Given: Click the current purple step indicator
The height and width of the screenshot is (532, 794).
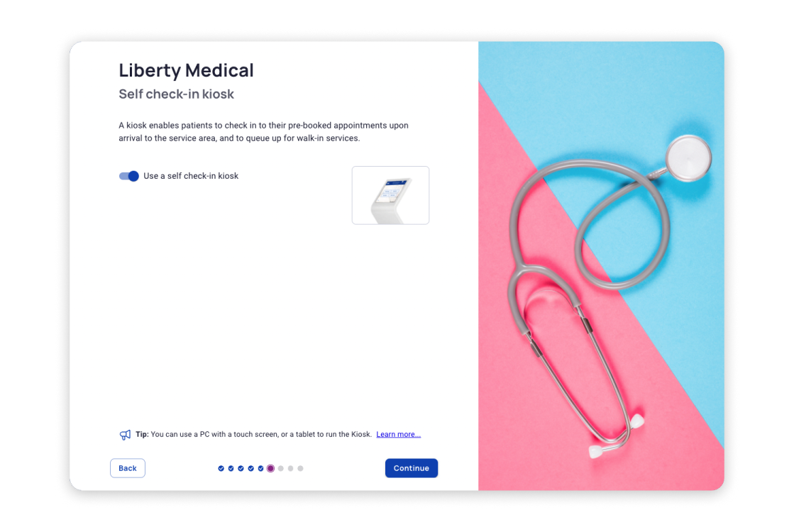Looking at the screenshot, I should pos(271,469).
